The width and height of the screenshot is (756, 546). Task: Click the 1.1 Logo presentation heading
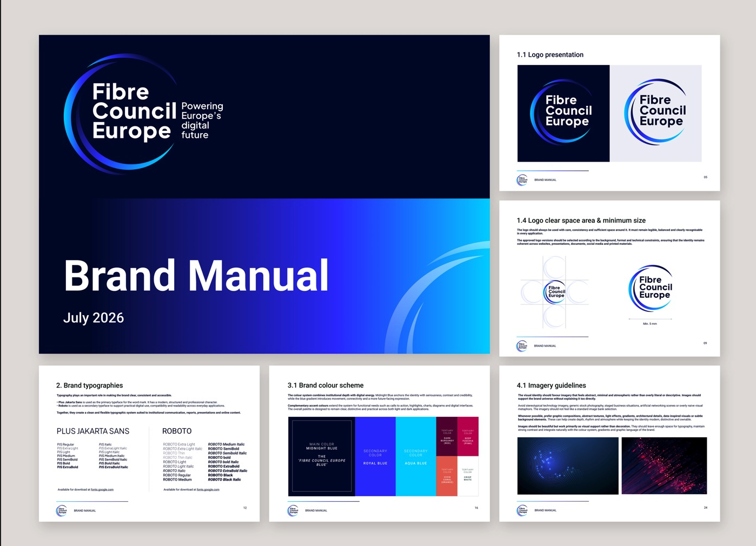(550, 55)
